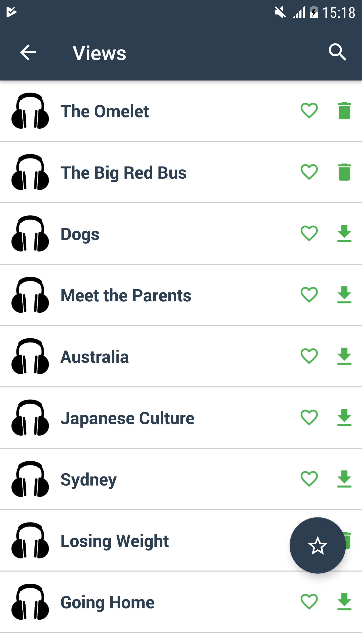This screenshot has width=362, height=644.
Task: Tap the back arrow in header
Action: tap(28, 53)
